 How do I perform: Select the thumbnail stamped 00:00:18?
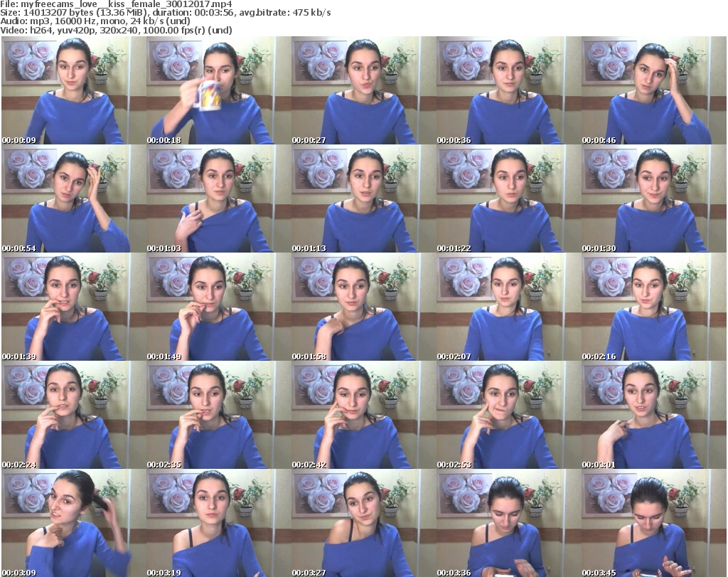click(x=219, y=90)
